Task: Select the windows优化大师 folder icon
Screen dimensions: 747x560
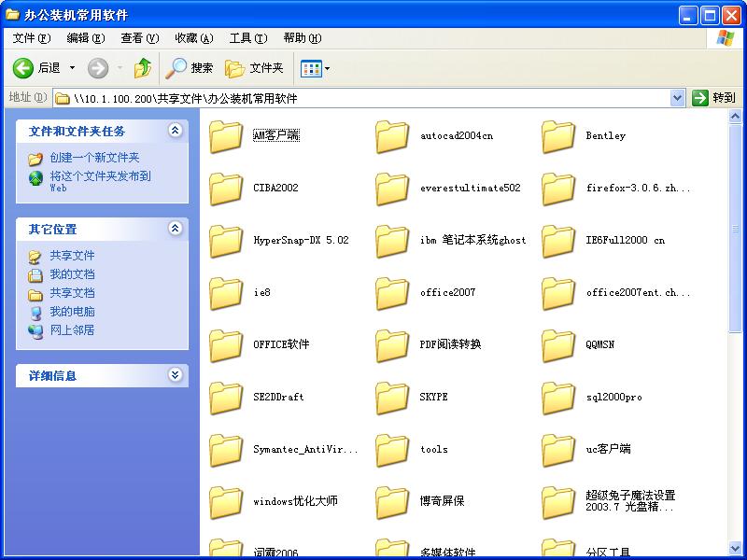Action: click(226, 503)
